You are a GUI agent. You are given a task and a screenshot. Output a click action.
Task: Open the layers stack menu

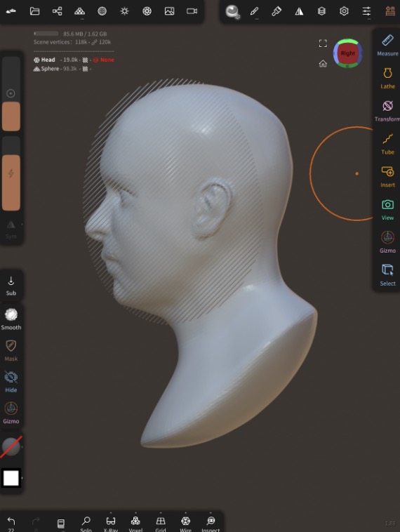pyautogui.click(x=321, y=11)
